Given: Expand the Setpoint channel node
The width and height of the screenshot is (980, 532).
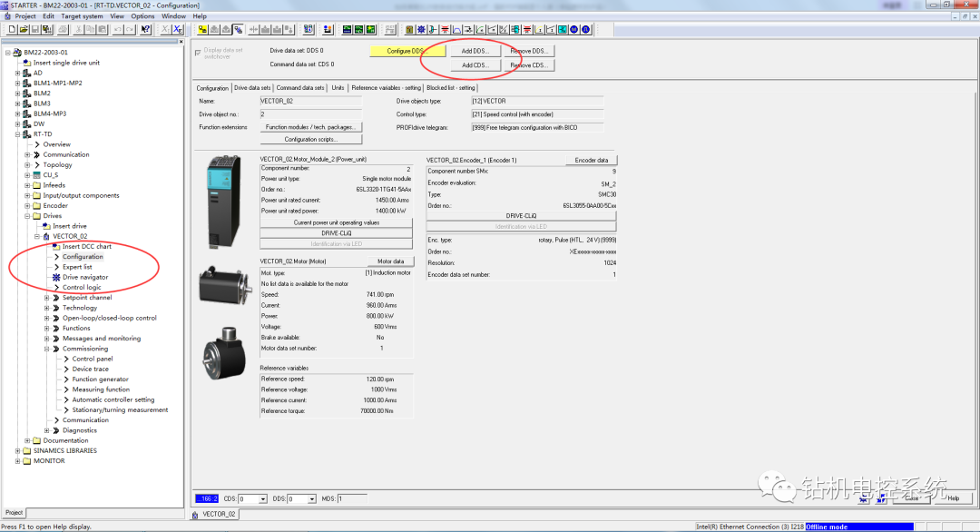Looking at the screenshot, I should (47, 298).
